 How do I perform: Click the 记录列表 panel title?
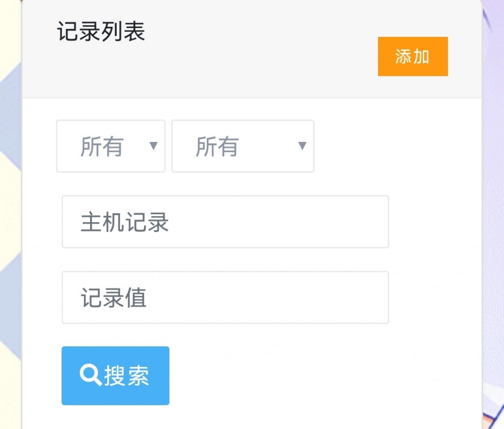click(x=101, y=32)
